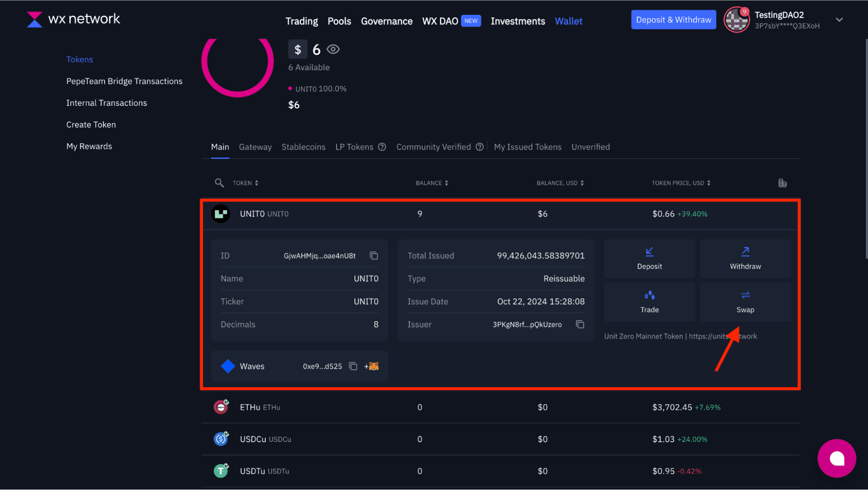Click the coins stack icon in table header

(782, 183)
